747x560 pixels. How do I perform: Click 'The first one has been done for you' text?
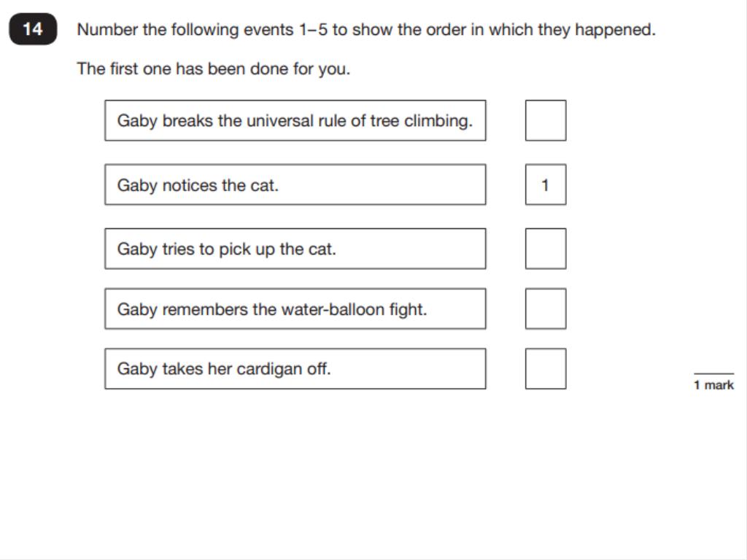(214, 69)
